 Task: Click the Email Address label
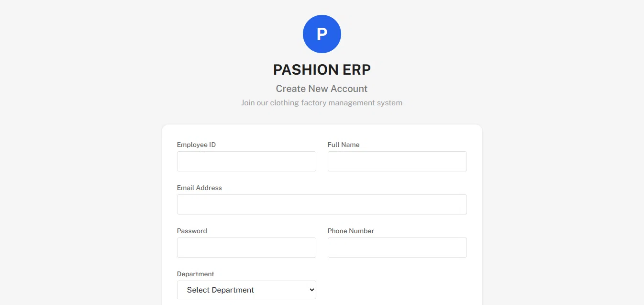(199, 188)
